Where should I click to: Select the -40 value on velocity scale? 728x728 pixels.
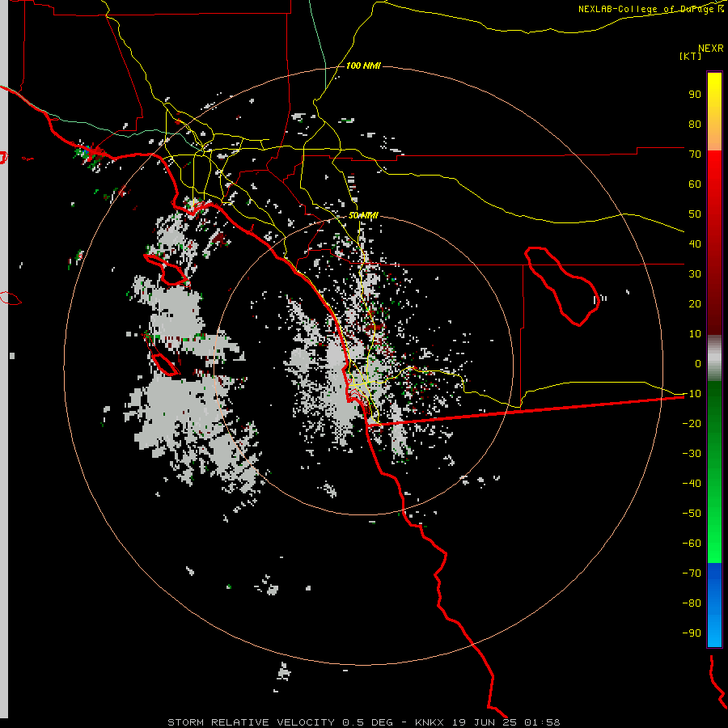tap(692, 484)
